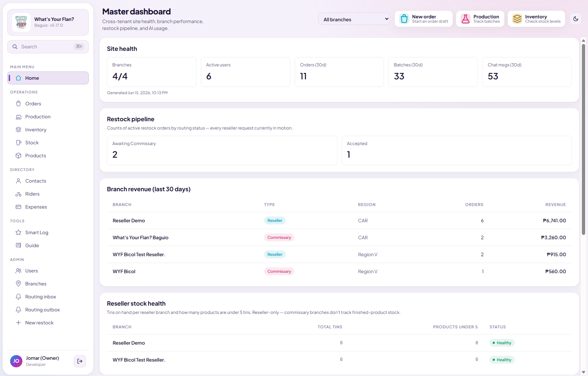Click the Contacts person icon
Screen dimensions: 588x376
point(18,181)
